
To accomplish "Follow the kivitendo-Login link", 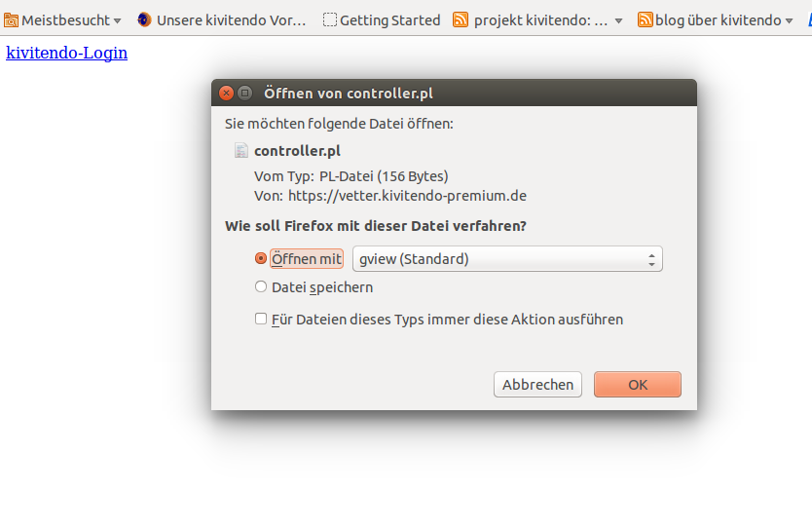I will point(67,53).
